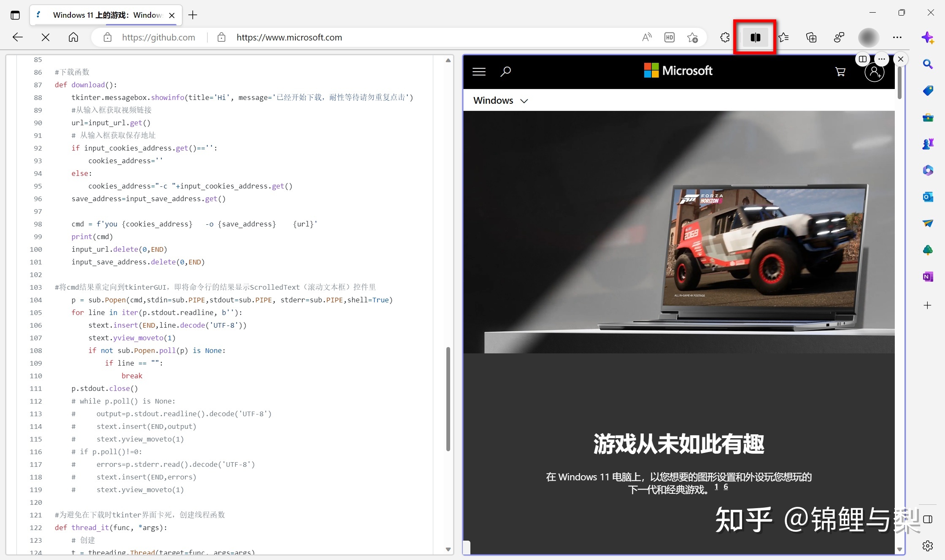Open split pane more options menu
The height and width of the screenshot is (560, 945).
coord(882,59)
